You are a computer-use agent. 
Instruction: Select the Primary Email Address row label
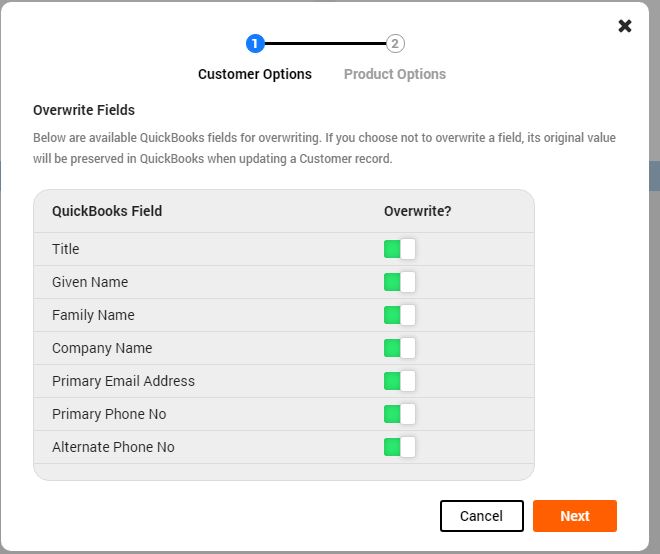click(123, 381)
